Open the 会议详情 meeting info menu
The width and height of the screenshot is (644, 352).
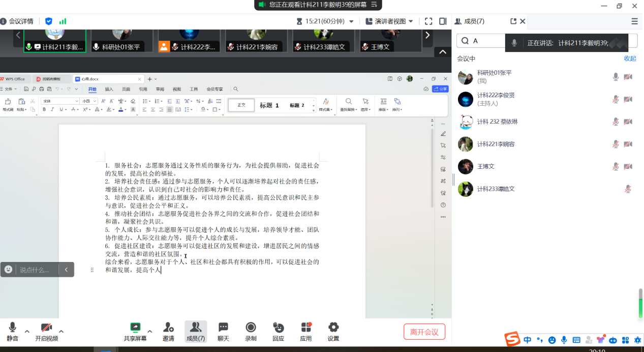[x=17, y=21]
